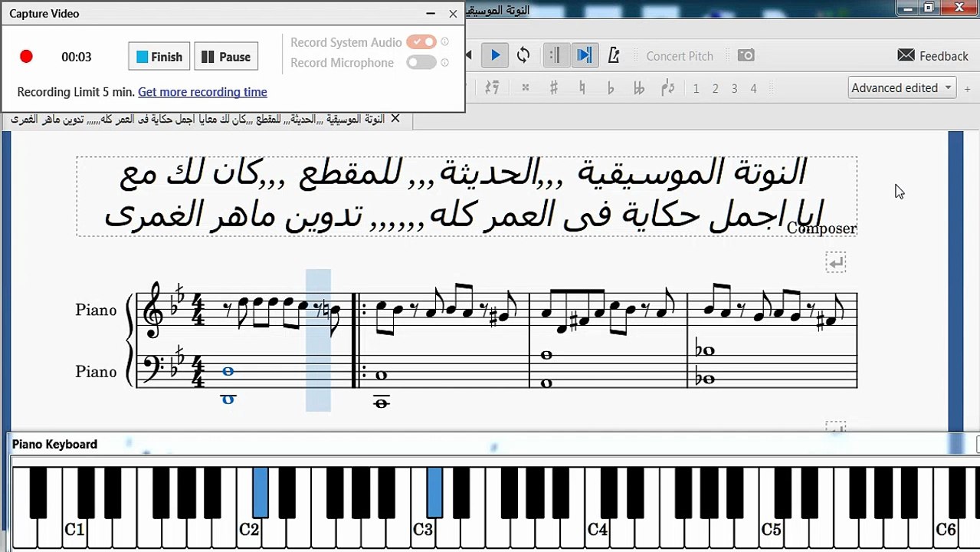
Task: Open Get more recording time link
Action: click(x=202, y=92)
